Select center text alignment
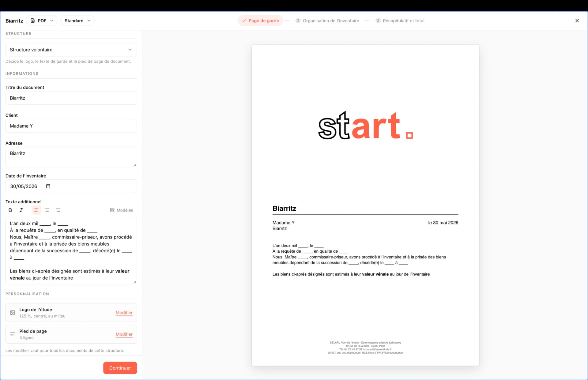 point(47,210)
